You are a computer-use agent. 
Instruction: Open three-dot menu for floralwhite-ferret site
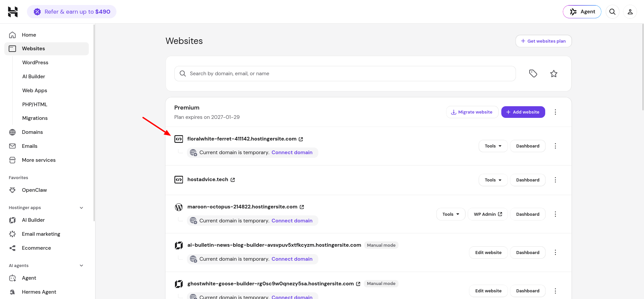(555, 146)
